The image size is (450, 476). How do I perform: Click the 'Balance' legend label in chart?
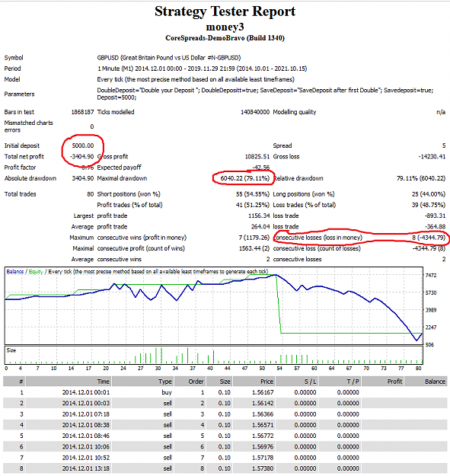[x=15, y=272]
